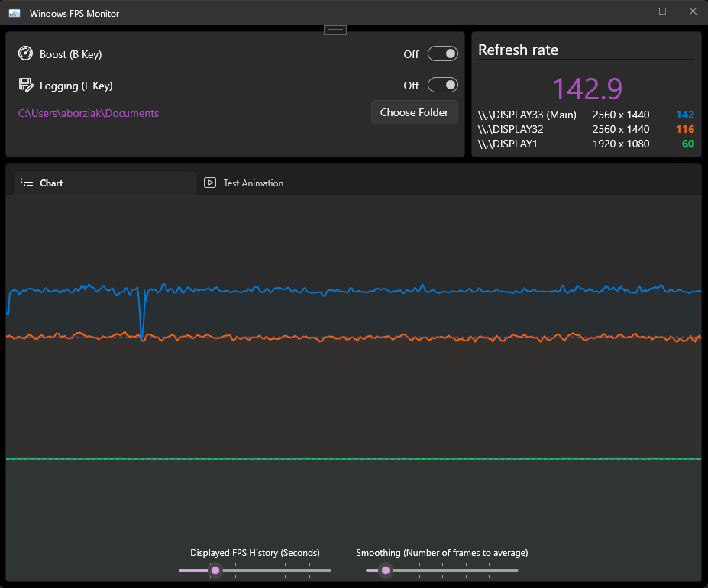This screenshot has height=588, width=708.
Task: Click the panel grip handle at top
Action: pyautogui.click(x=335, y=31)
